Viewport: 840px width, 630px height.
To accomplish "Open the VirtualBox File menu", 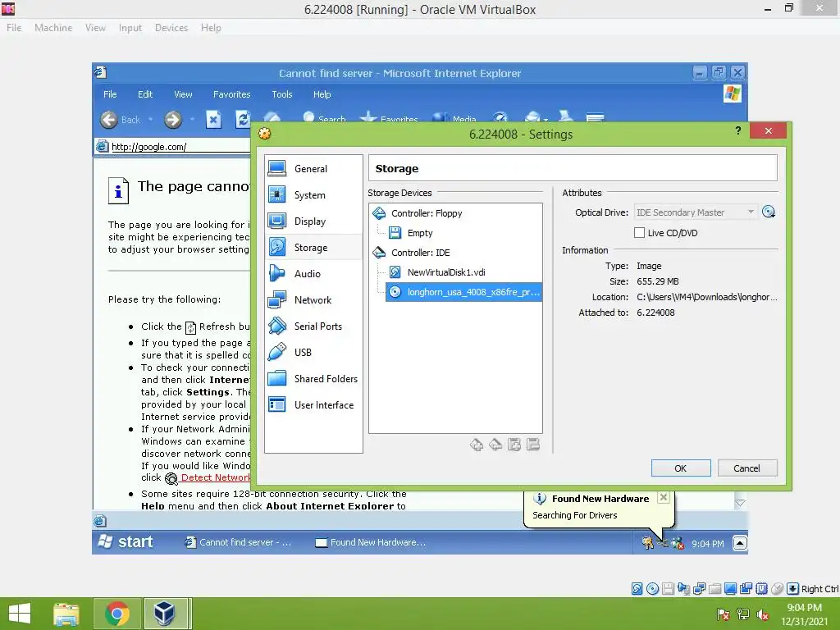I will point(14,28).
